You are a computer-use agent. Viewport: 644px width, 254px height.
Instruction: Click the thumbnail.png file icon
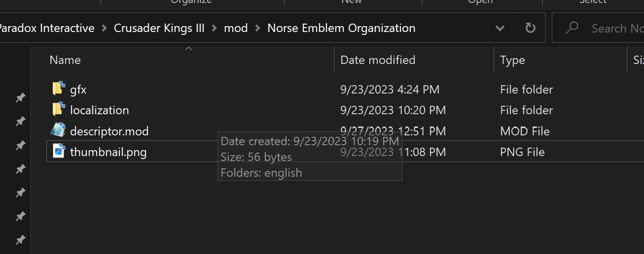tap(59, 151)
